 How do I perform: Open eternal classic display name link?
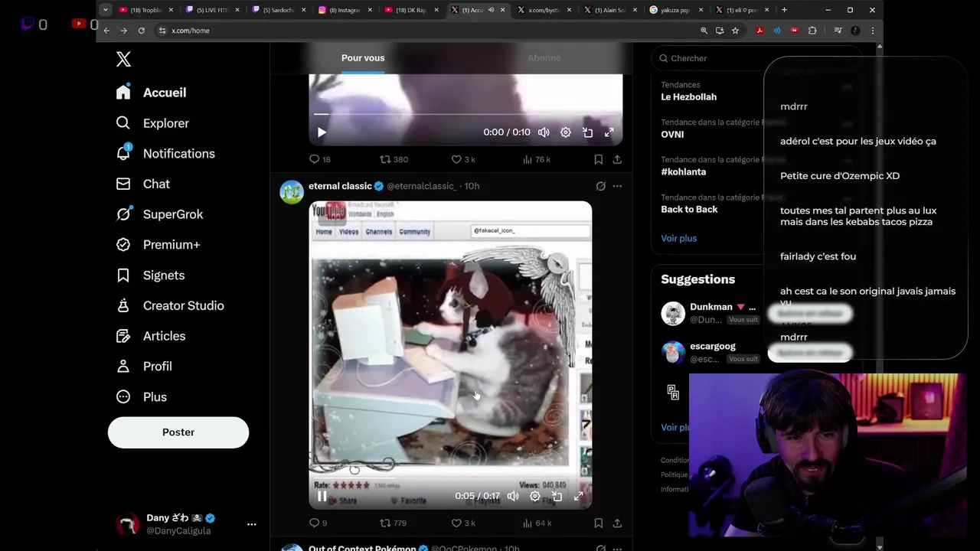[340, 186]
